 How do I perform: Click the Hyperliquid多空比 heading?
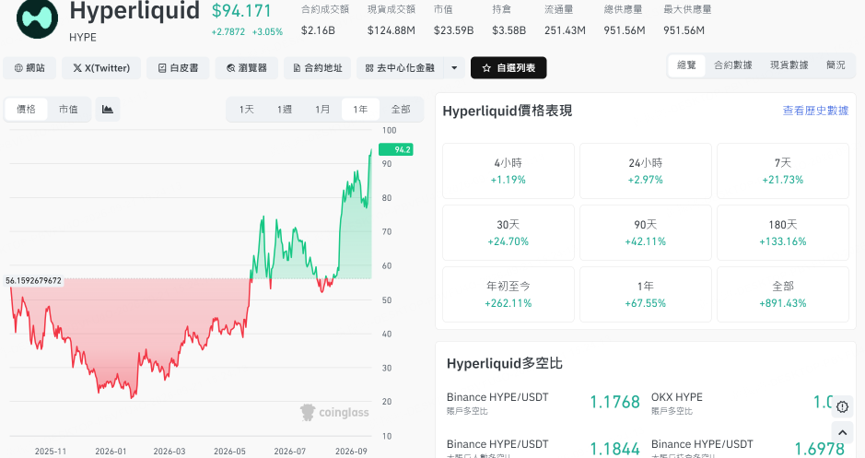coord(504,364)
